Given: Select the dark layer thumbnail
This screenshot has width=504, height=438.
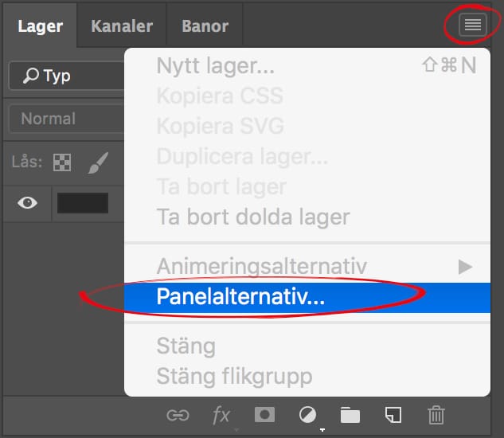Looking at the screenshot, I should coord(83,203).
